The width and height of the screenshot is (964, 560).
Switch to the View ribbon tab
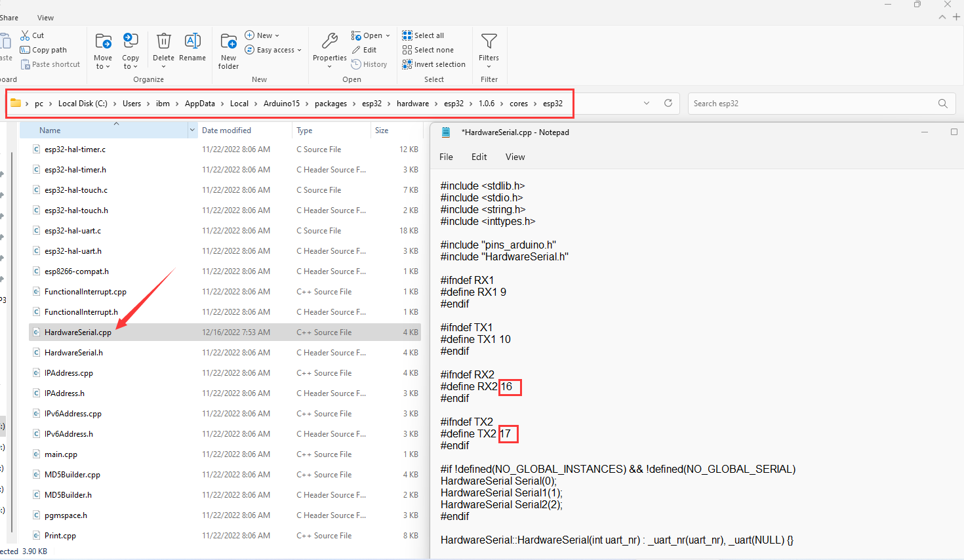tap(45, 18)
